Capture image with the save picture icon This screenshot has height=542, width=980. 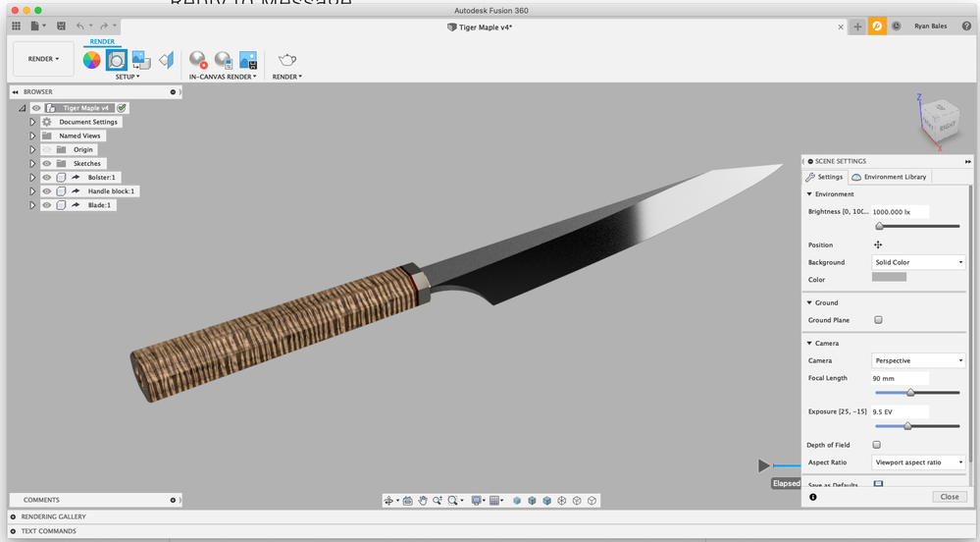pos(248,60)
